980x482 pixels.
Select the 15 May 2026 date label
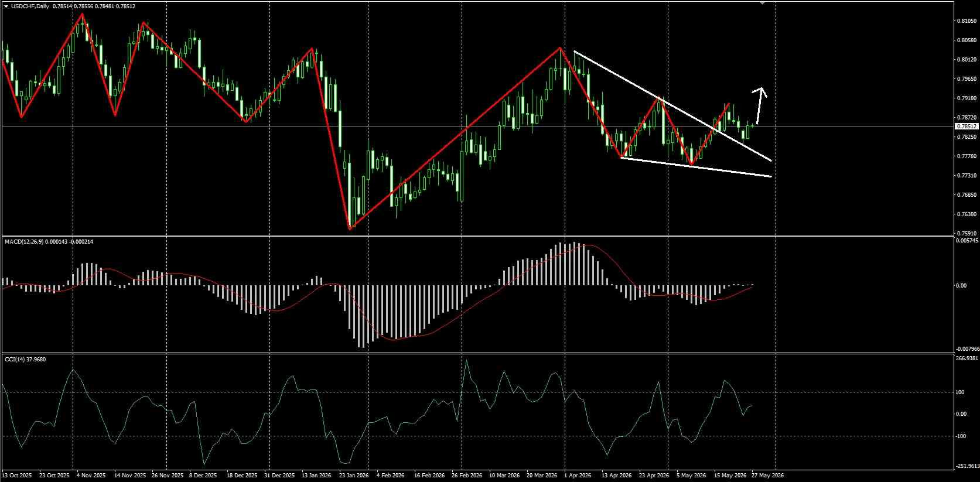pyautogui.click(x=731, y=476)
